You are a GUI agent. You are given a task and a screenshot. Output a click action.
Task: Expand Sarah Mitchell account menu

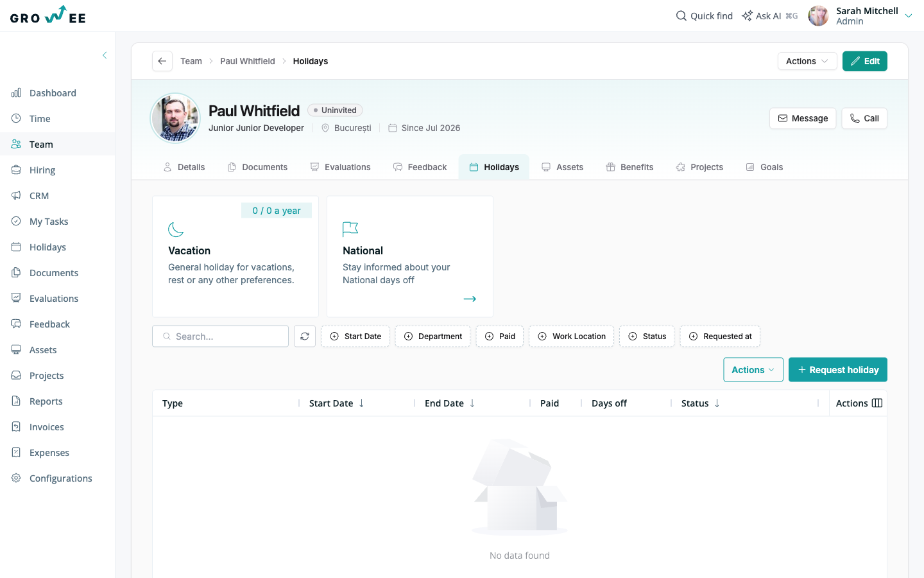click(x=908, y=16)
